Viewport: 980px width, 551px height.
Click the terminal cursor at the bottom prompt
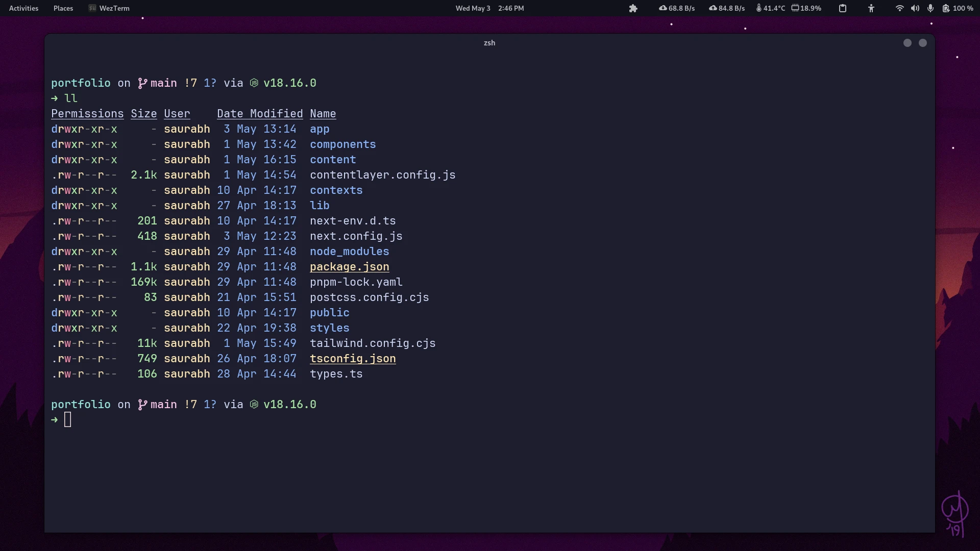[x=68, y=420]
